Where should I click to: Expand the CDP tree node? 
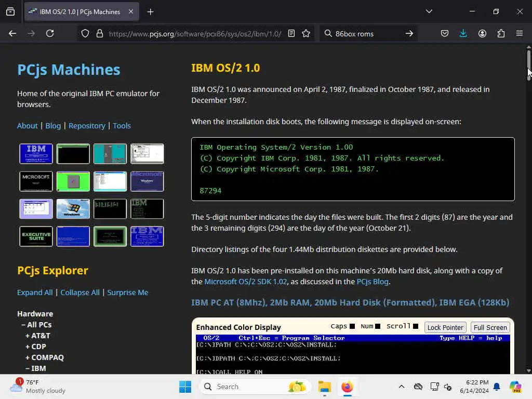(x=36, y=347)
